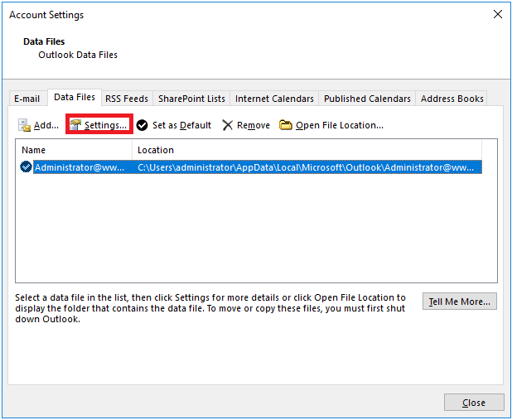
Task: Open the Address Books tab
Action: point(452,99)
